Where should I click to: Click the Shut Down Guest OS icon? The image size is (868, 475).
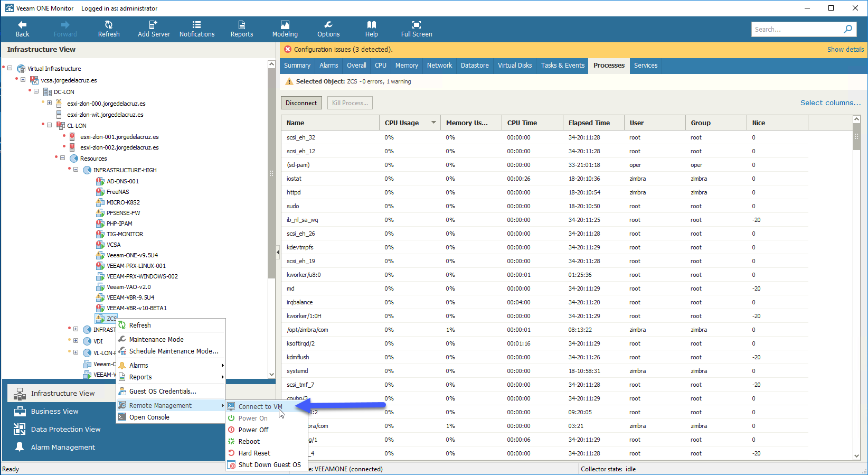231,465
